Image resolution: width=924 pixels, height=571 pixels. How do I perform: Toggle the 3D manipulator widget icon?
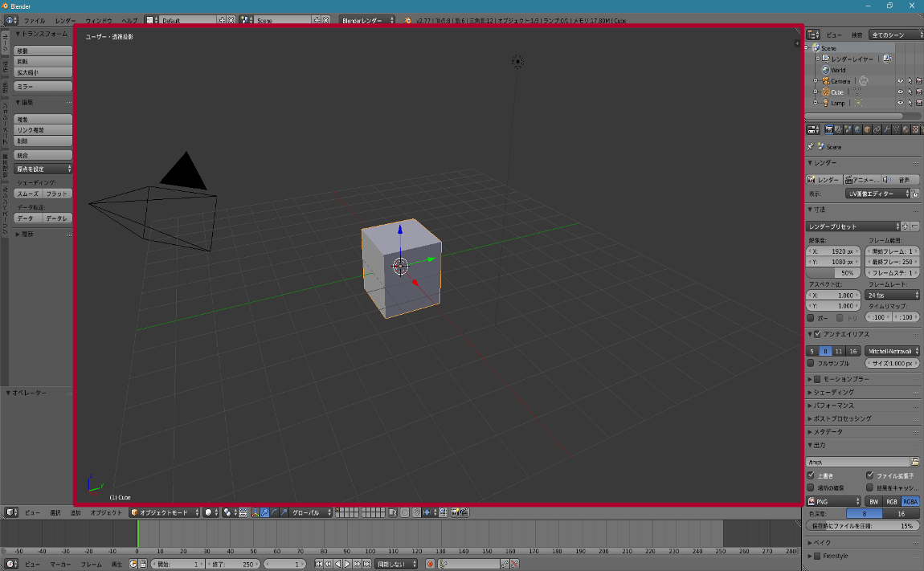pyautogui.click(x=255, y=512)
